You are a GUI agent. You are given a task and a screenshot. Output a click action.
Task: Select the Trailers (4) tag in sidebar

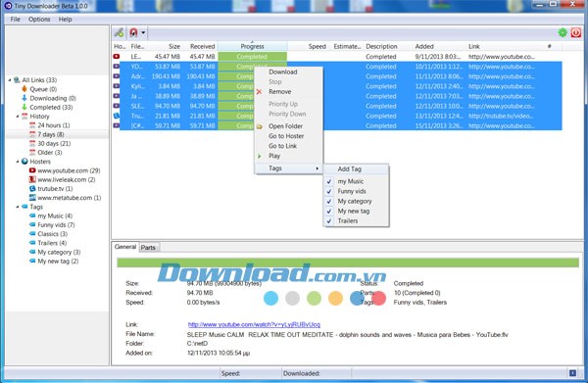52,243
